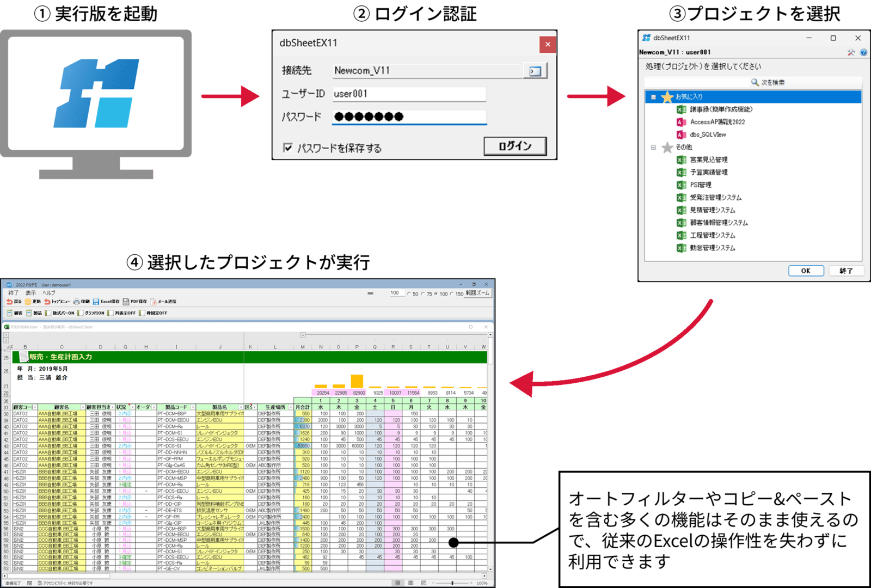Click OK in the project selection dialog

[806, 271]
